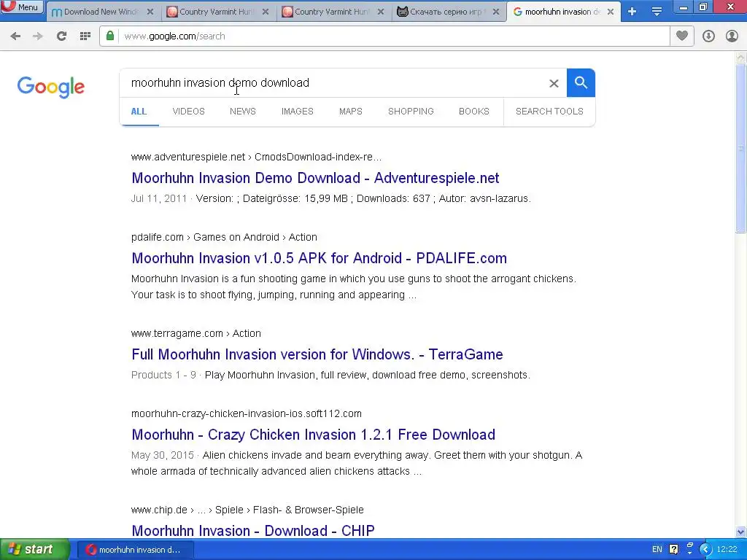This screenshot has width=747, height=560.
Task: Open a new tab with plus button
Action: click(x=632, y=12)
